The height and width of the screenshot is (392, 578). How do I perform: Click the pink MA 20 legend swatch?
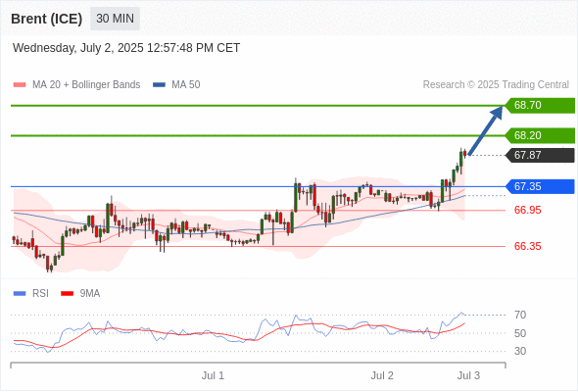[x=20, y=85]
